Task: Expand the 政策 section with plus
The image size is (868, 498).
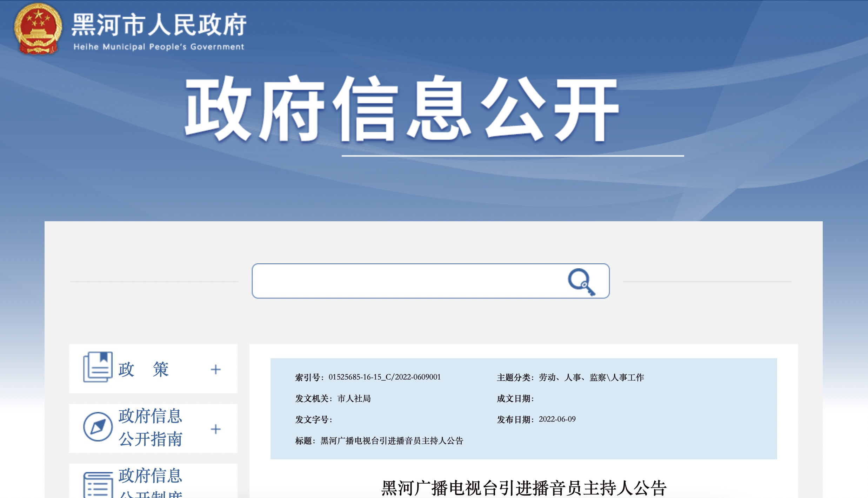Action: pyautogui.click(x=215, y=369)
